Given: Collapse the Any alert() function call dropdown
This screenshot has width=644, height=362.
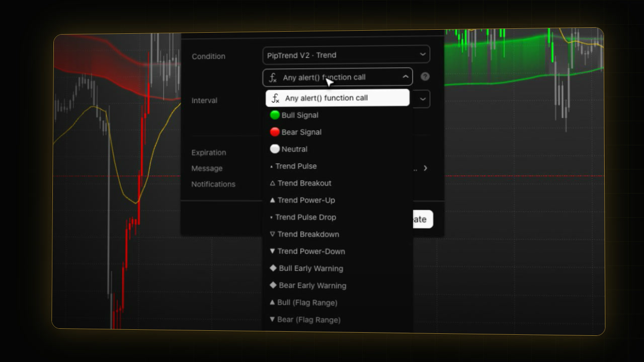Looking at the screenshot, I should [338, 77].
